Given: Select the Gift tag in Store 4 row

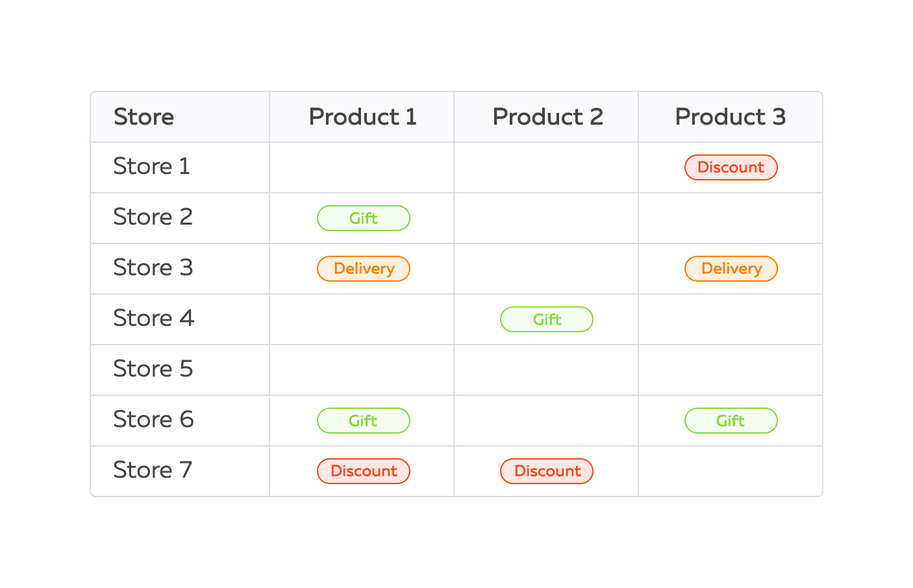Looking at the screenshot, I should click(546, 319).
